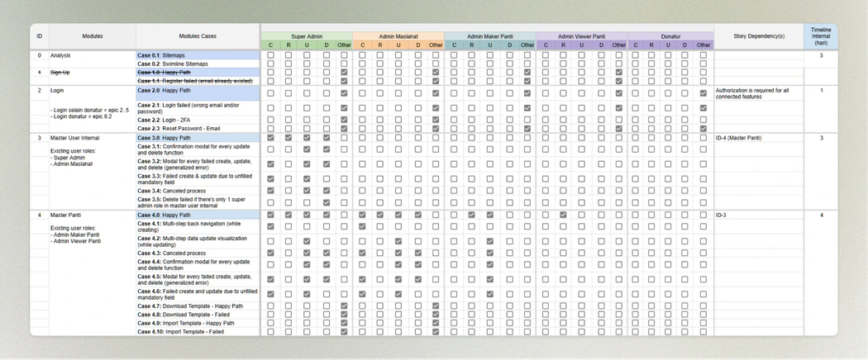Image resolution: width=868 pixels, height=360 pixels.
Task: Toggle Donatur Other checkbox for Case 2.0
Action: coord(703,93)
